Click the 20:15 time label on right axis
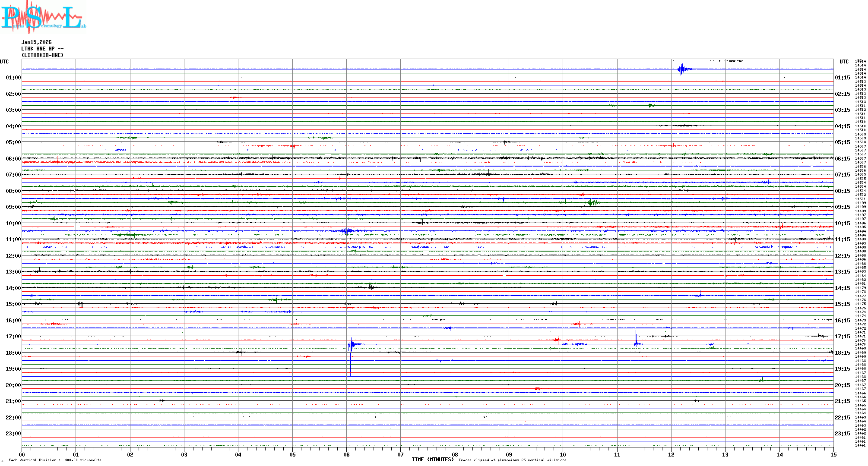Image resolution: width=868 pixels, height=466 pixels. [x=842, y=385]
